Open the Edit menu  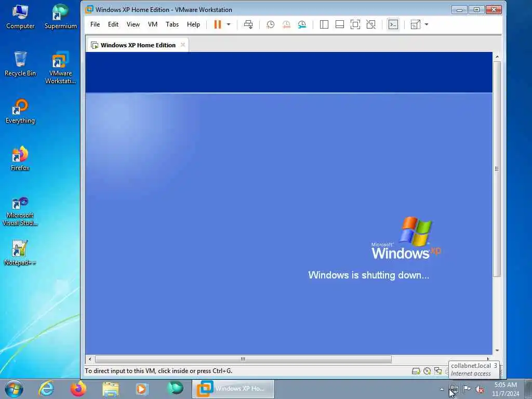(x=113, y=24)
